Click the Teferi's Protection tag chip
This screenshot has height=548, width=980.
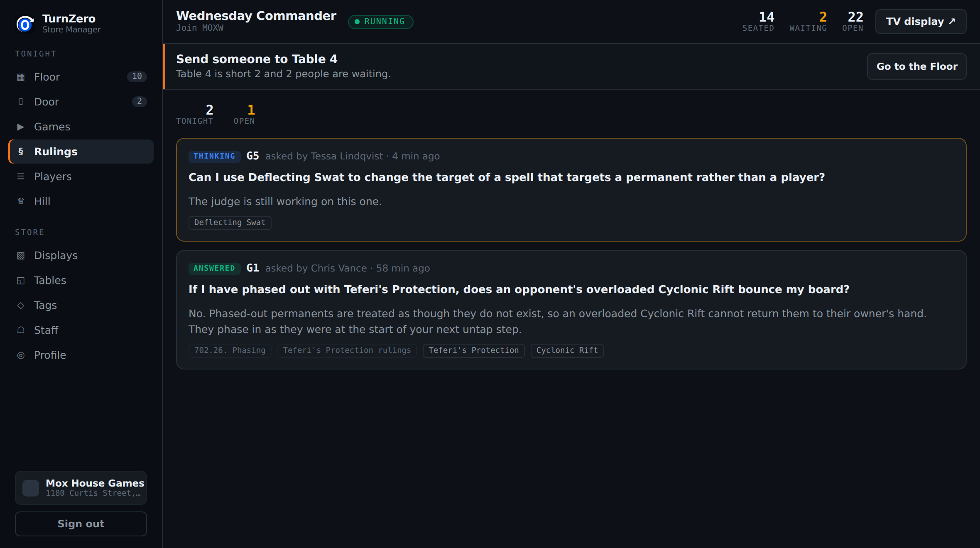tap(473, 350)
